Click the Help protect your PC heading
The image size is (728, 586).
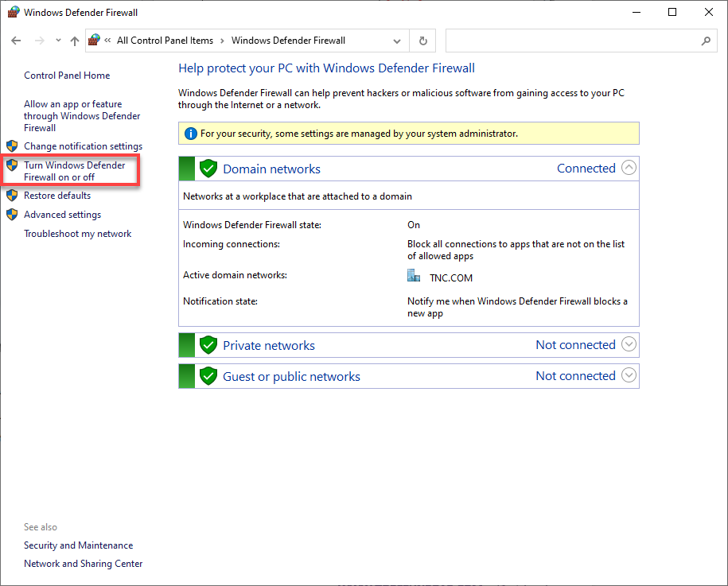tap(326, 68)
